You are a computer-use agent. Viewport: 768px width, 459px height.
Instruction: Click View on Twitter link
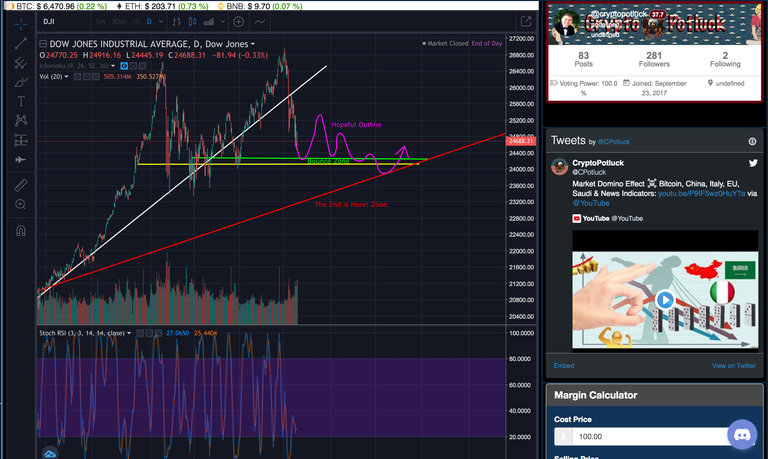pos(734,366)
